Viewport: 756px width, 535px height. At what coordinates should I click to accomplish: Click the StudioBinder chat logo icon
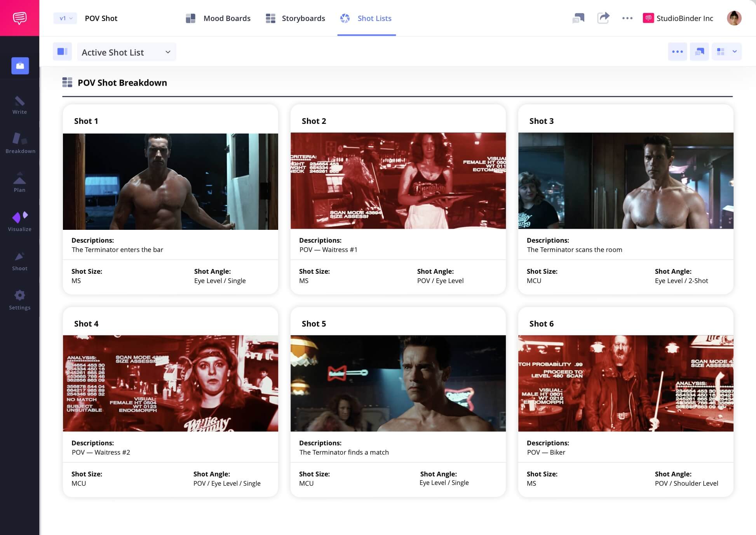pos(19,18)
